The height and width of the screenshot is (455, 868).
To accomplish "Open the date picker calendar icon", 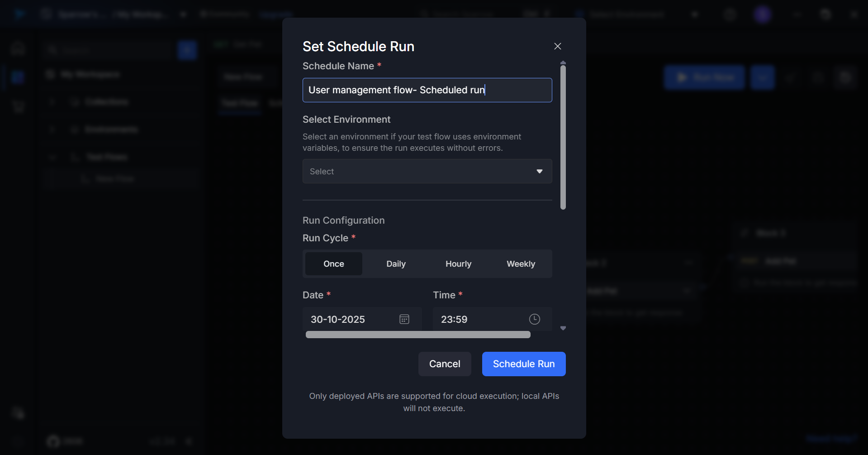I will pos(404,319).
